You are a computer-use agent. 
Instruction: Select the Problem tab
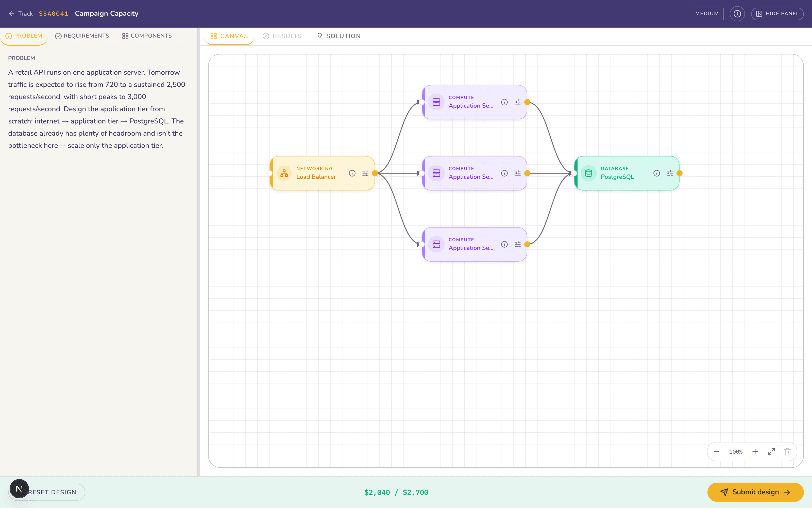point(24,36)
